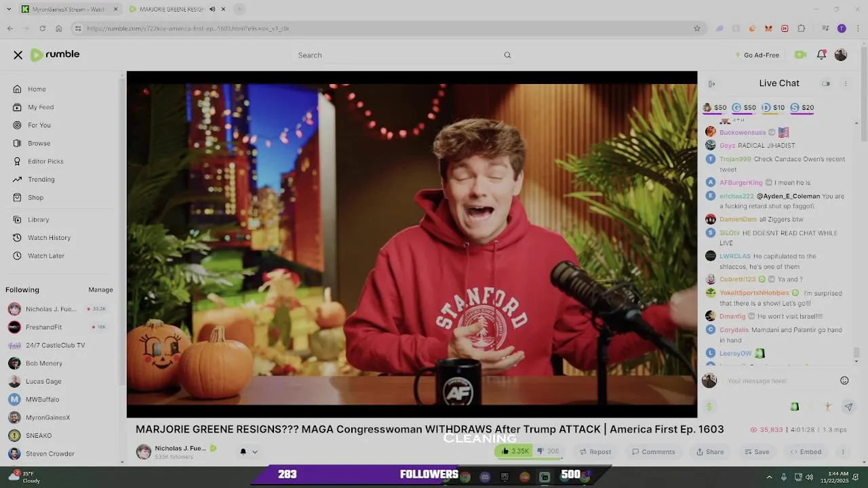Collapse the live chat panel icon
Viewport: 868px width, 488px height.
(x=711, y=83)
